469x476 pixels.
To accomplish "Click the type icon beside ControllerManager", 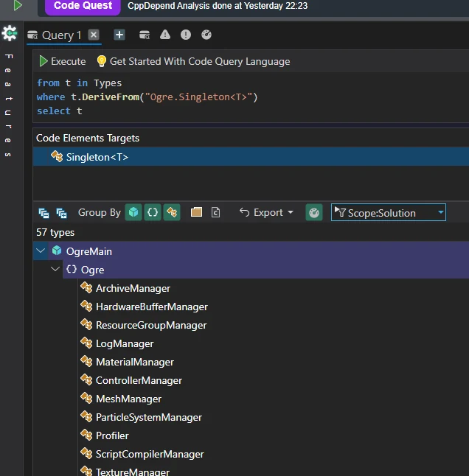I will click(x=86, y=380).
